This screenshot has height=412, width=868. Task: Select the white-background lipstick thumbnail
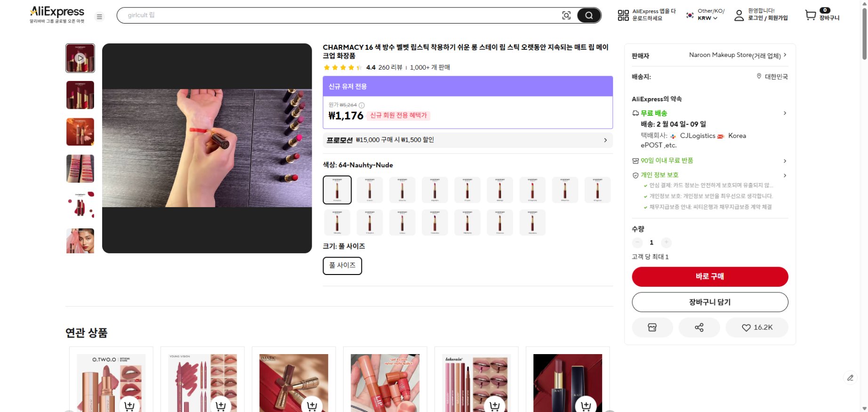click(x=80, y=205)
